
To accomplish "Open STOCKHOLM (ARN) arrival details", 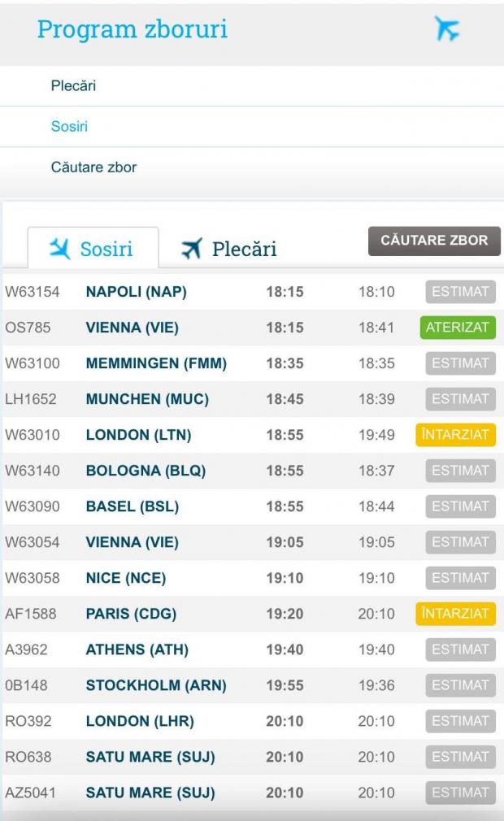I will tap(156, 685).
